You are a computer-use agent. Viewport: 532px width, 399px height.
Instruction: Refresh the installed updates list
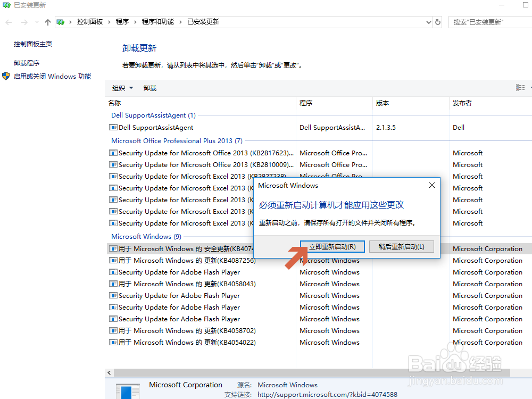438,22
